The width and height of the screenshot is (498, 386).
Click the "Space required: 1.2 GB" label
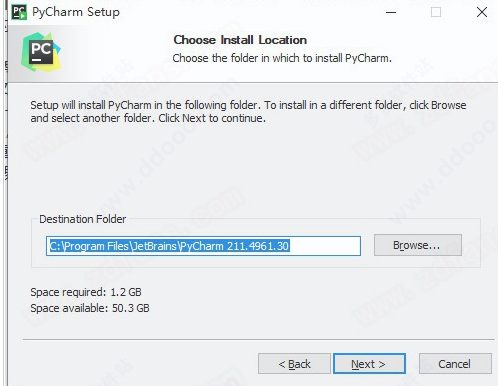click(86, 292)
